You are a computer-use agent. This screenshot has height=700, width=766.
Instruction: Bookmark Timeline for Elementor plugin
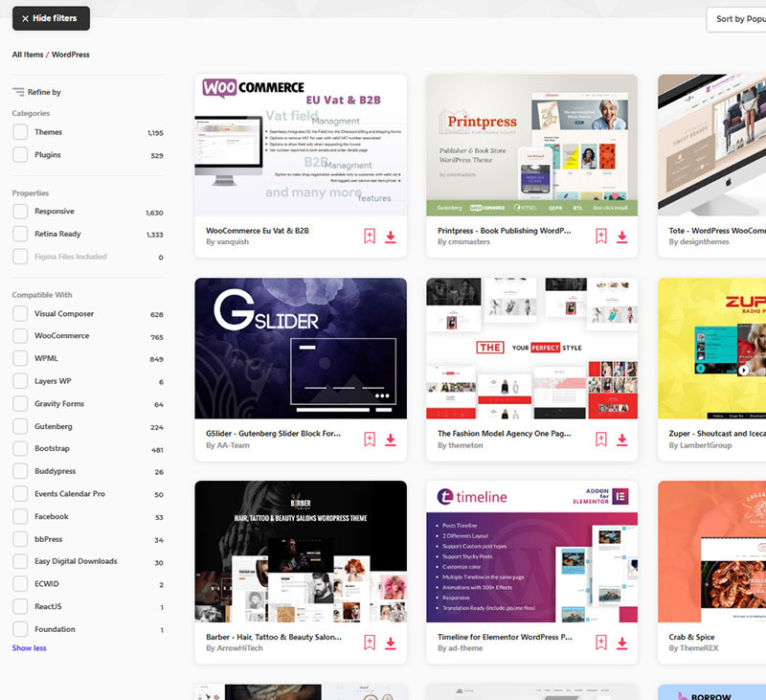[x=601, y=643]
